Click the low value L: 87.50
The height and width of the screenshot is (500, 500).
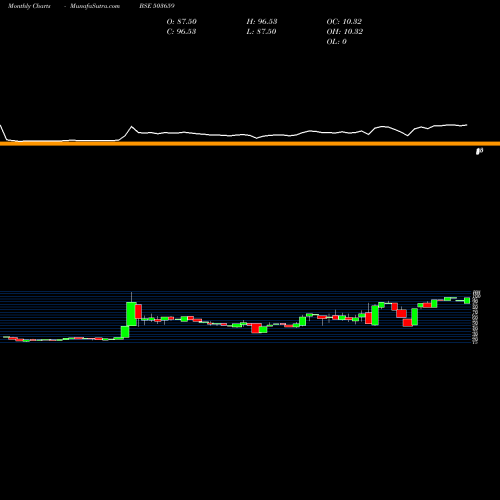coord(262,31)
